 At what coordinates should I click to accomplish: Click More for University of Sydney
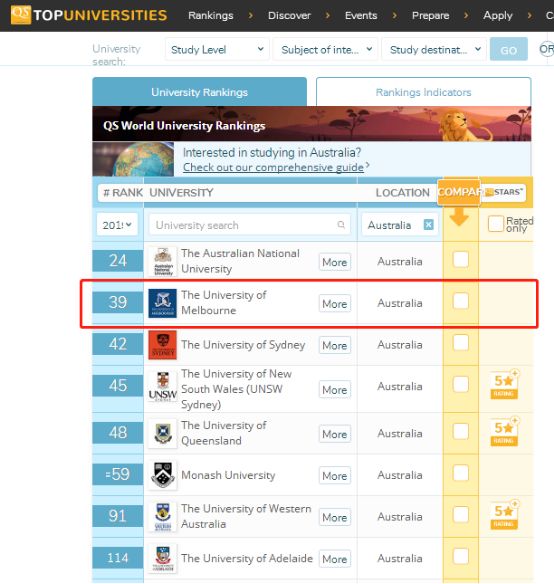click(x=335, y=345)
